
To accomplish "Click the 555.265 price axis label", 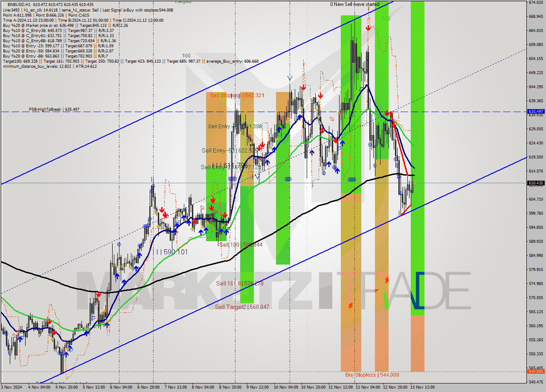I will click(x=537, y=340).
